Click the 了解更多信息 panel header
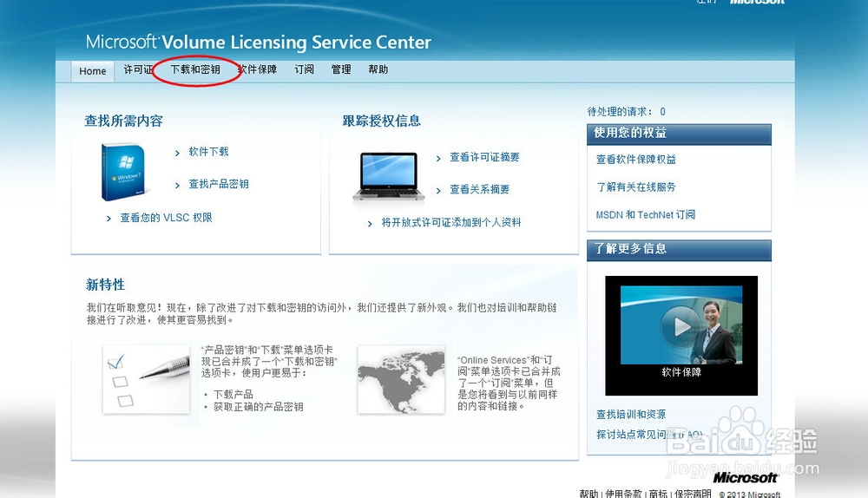 [680, 249]
